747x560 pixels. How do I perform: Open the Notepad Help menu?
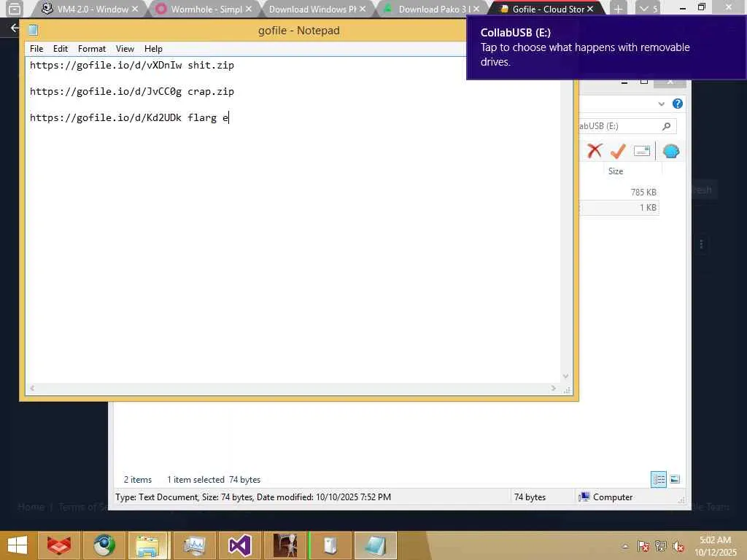(153, 49)
